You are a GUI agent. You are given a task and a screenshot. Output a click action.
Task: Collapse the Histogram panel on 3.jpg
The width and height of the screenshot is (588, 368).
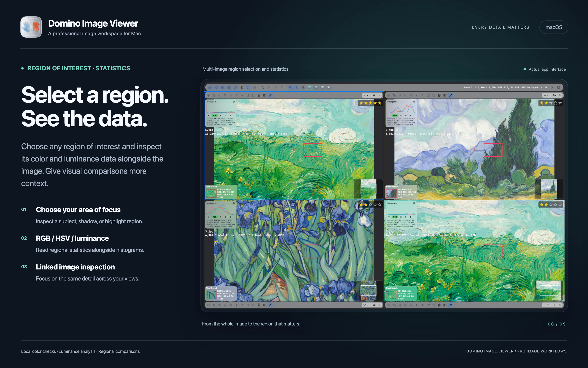click(234, 203)
